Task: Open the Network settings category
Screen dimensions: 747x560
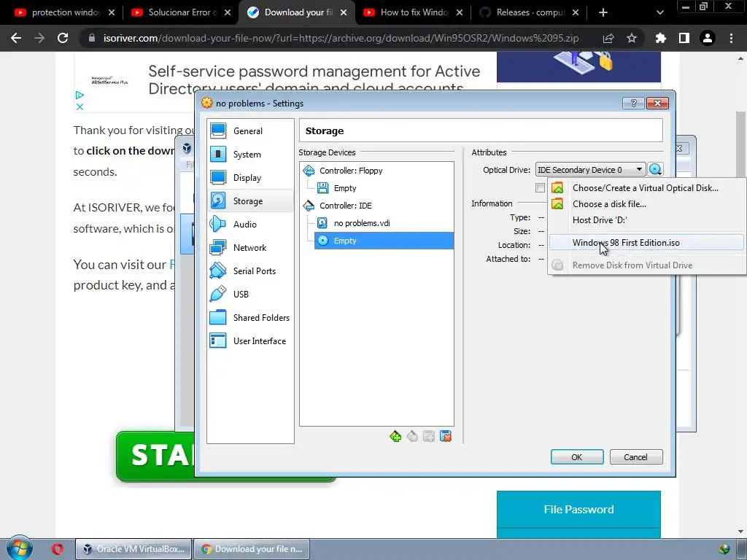Action: coord(250,248)
